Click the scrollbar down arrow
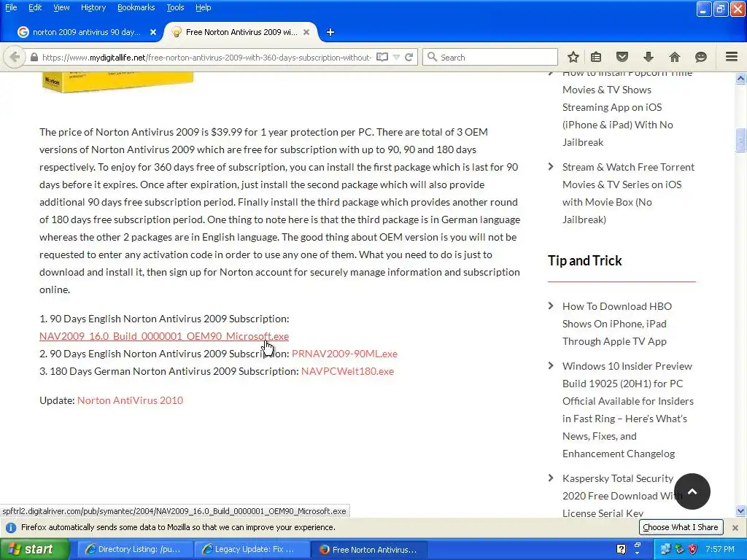This screenshot has width=747, height=560. click(740, 511)
